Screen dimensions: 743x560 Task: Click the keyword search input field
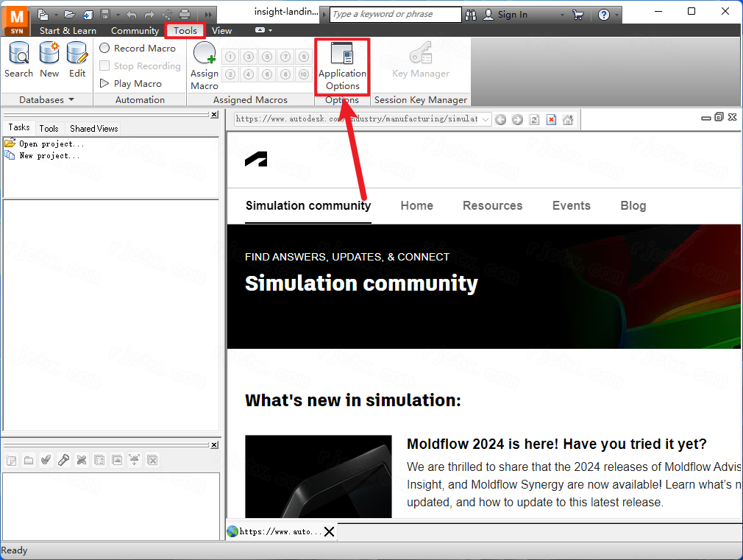[395, 14]
